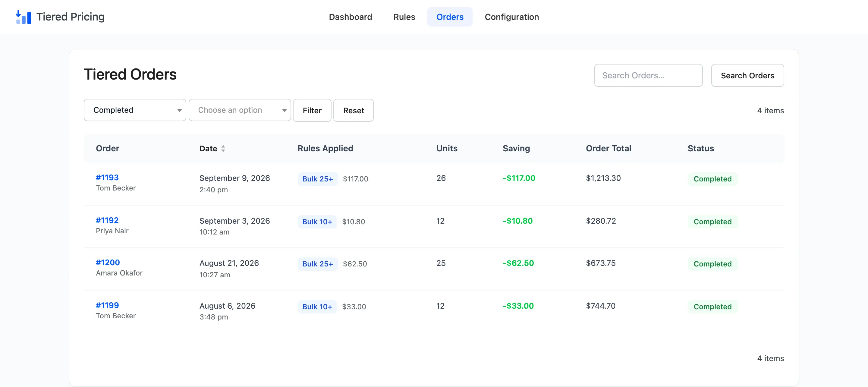Click Completed badge for order #1193
The height and width of the screenshot is (387, 868).
(x=713, y=179)
